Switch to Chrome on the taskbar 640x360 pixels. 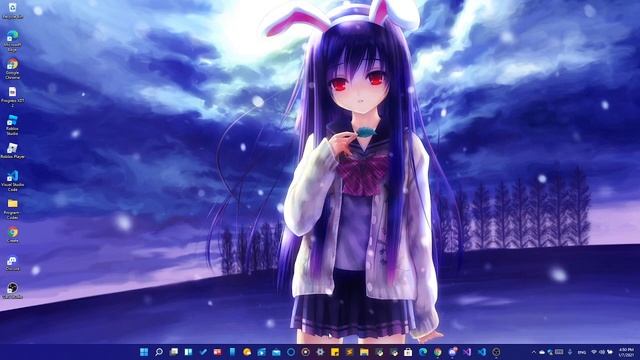(438, 352)
